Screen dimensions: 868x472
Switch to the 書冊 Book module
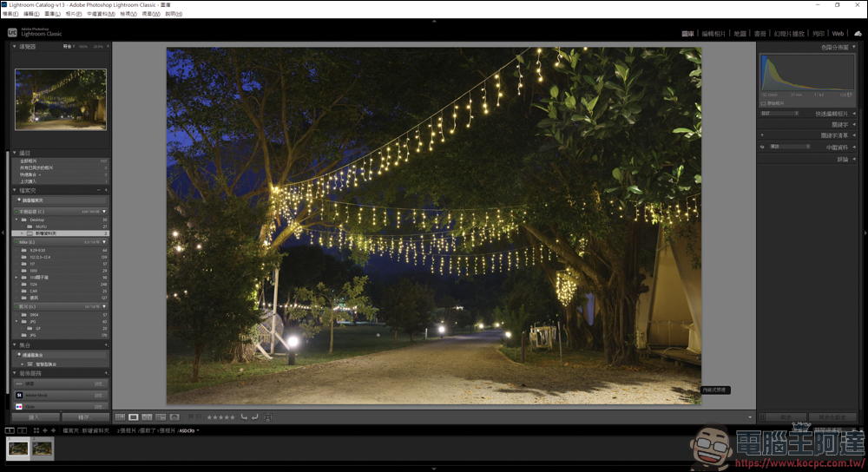[760, 34]
